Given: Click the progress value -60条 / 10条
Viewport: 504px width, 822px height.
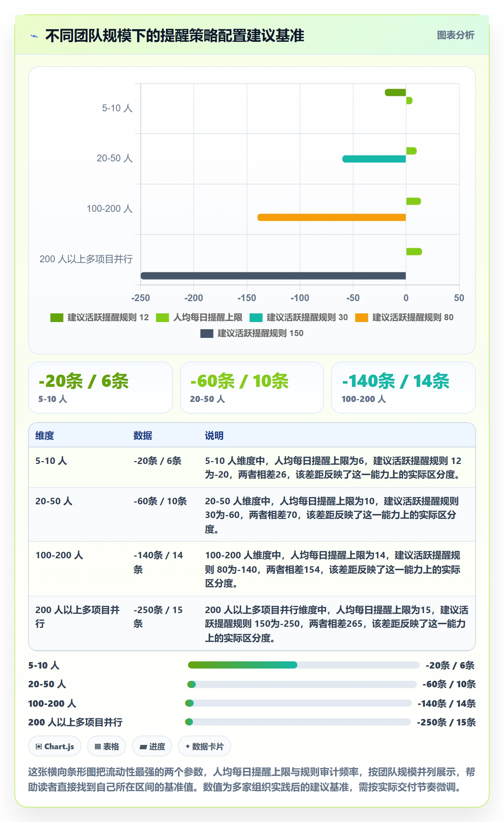Looking at the screenshot, I should [449, 684].
